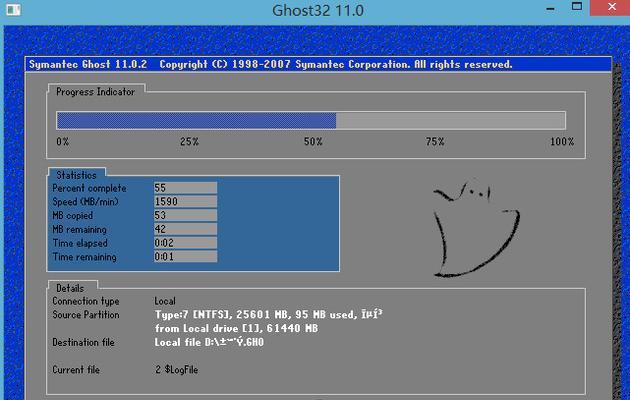Click the Statistics panel label
Screen dimensions: 630x400
[x=76, y=175]
